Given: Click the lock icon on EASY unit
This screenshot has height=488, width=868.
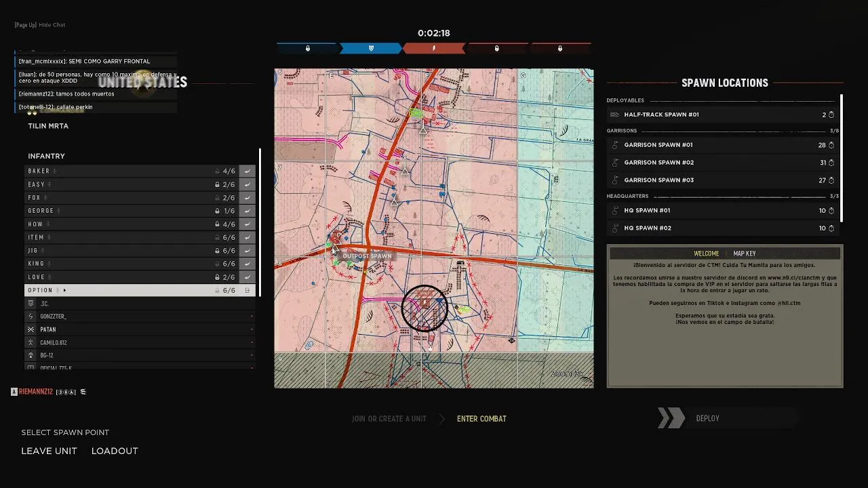Looking at the screenshot, I should tap(217, 184).
